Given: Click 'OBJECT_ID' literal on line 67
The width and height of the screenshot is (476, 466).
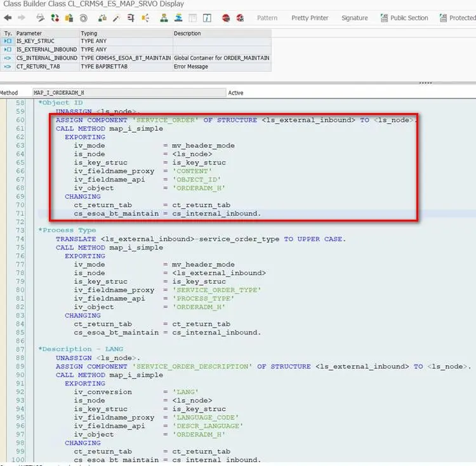Looking at the screenshot, I should (x=196, y=180).
